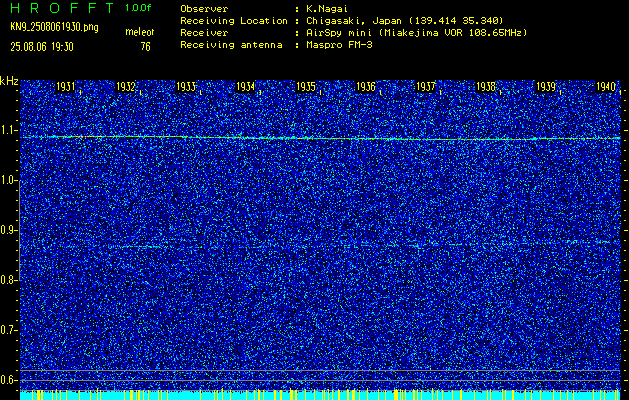Click the observer name K.Nagai
Image resolution: width=629 pixels, height=400 pixels.
(x=327, y=8)
